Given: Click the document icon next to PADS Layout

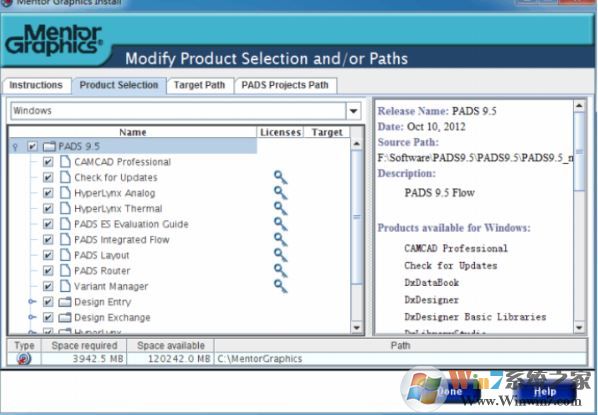Looking at the screenshot, I should click(65, 255).
